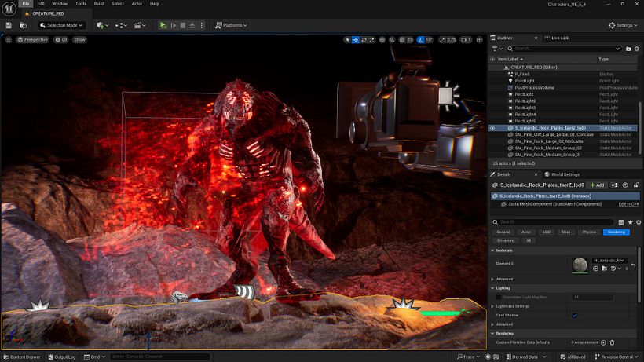Open the Selection Mode dropdown

click(61, 25)
